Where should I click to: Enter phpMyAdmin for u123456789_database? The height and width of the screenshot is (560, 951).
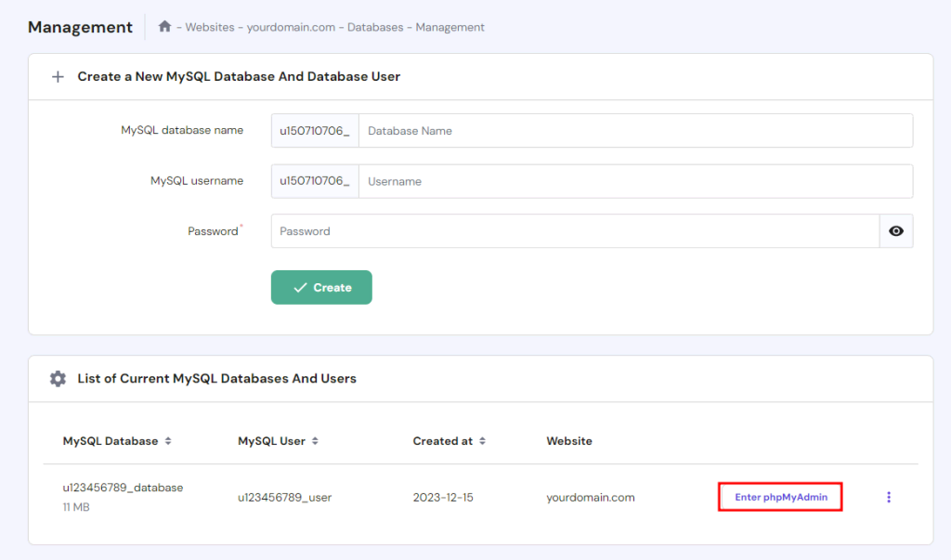click(x=780, y=497)
